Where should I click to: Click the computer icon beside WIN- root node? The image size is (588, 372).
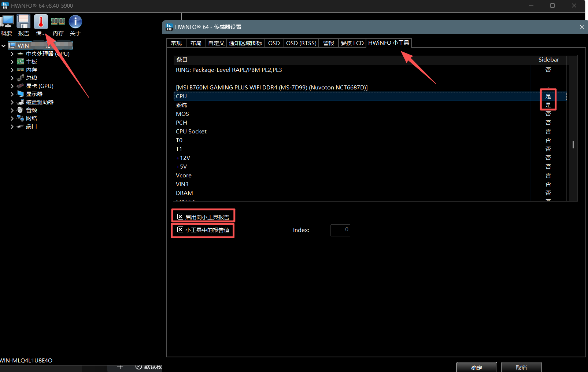coord(12,45)
